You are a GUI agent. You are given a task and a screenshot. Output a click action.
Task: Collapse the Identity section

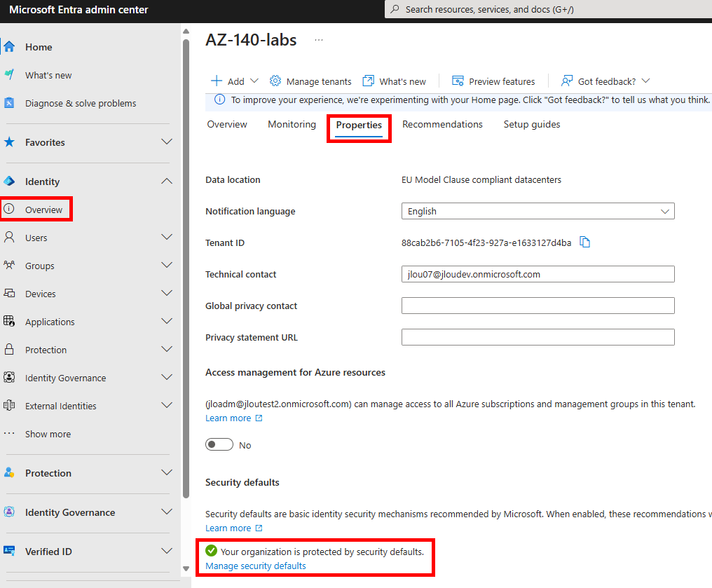(167, 182)
